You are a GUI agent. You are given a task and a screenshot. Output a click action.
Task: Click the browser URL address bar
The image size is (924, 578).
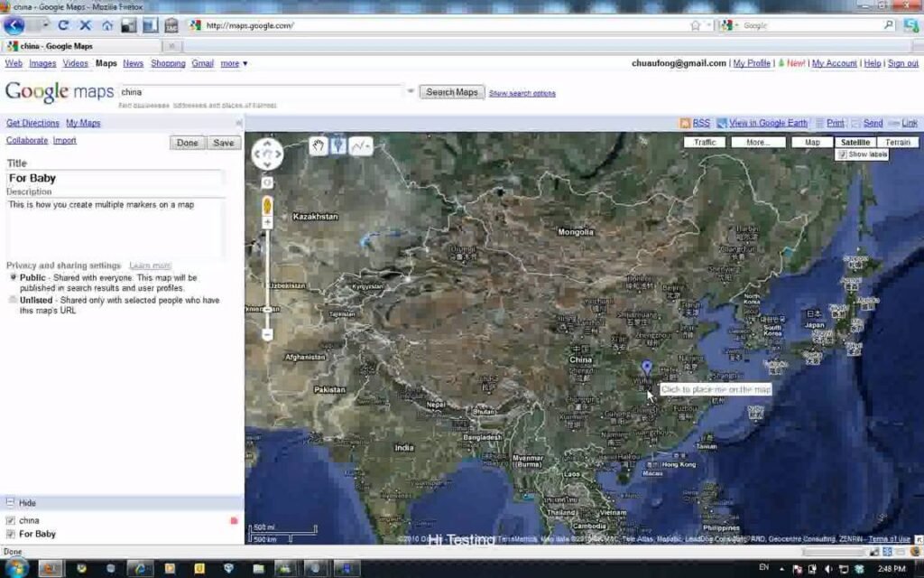tap(436, 25)
